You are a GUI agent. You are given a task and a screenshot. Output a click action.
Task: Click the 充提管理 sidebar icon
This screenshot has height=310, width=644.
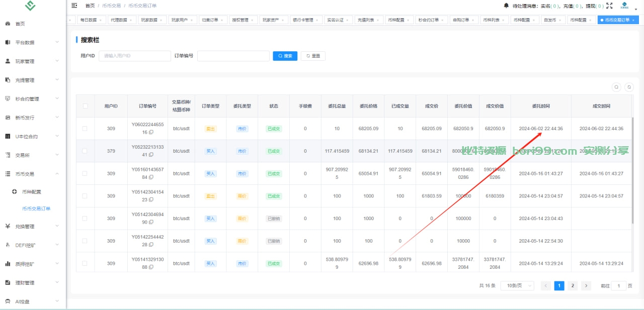coord(8,80)
